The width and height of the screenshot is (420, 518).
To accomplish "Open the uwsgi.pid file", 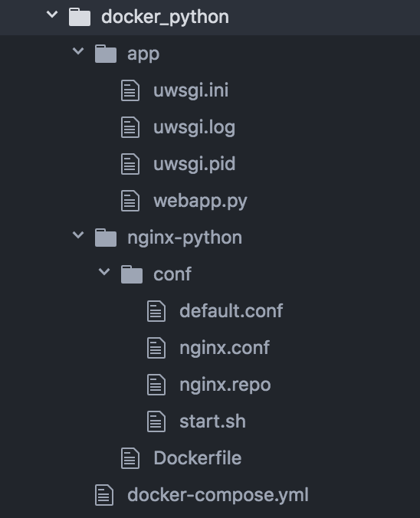I will [195, 164].
